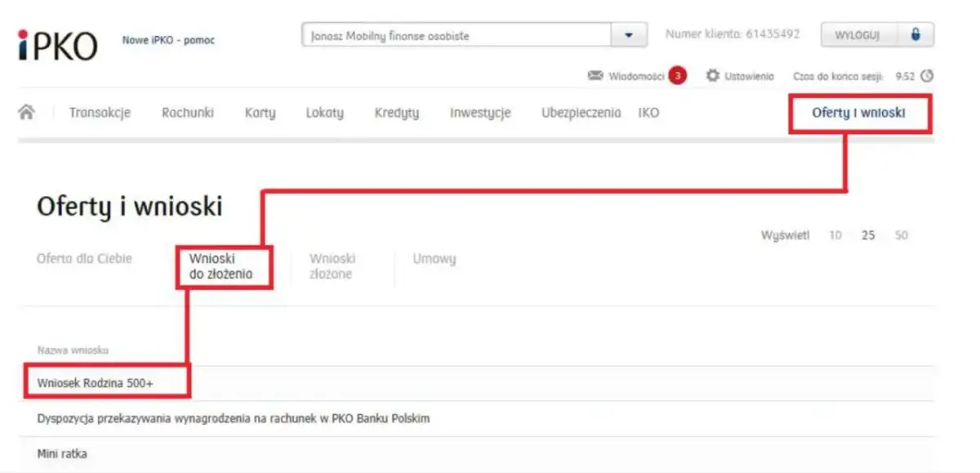Open the Wiadomości envelope icon
Viewport: 980px width, 473px height.
[x=596, y=74]
